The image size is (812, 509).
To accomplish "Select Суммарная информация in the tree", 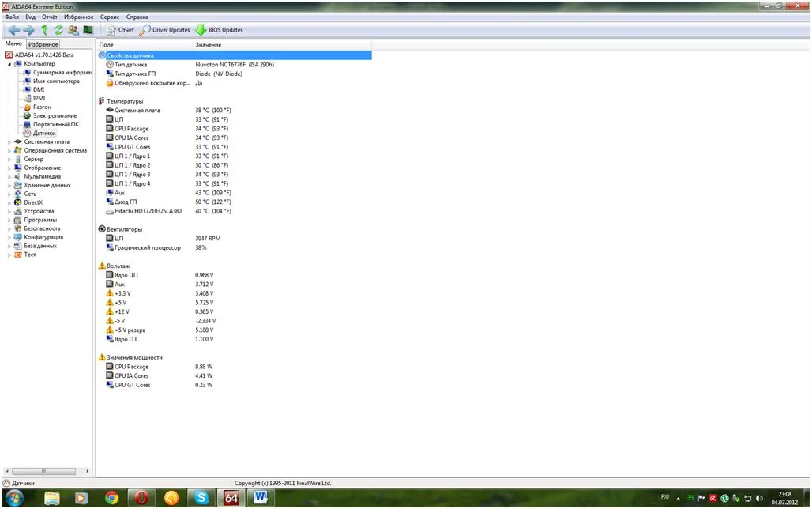I will [x=62, y=73].
